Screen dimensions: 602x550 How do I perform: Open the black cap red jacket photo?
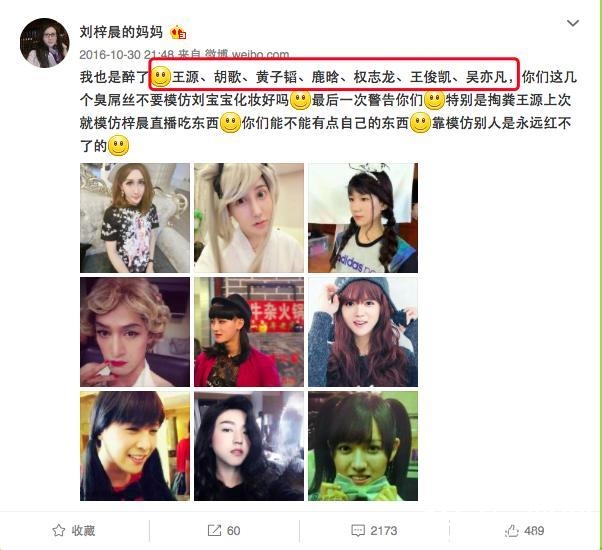point(249,332)
